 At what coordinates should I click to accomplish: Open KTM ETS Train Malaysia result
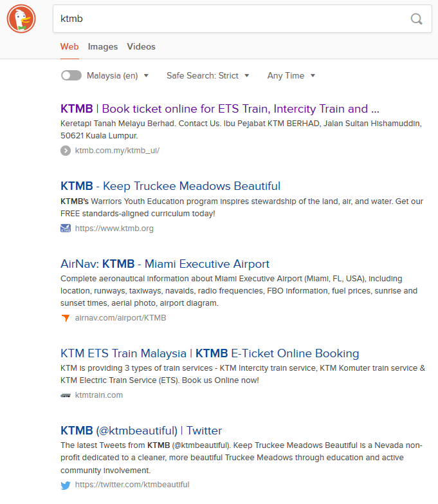pos(210,353)
